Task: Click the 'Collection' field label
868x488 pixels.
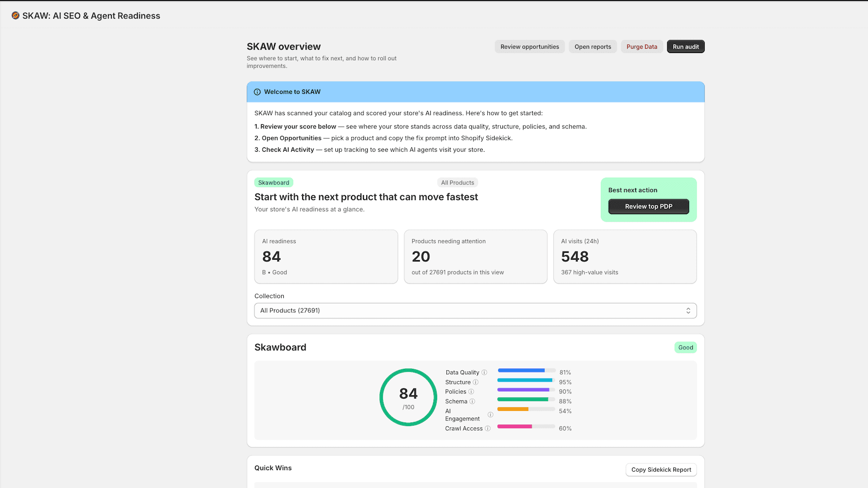Action: point(269,296)
